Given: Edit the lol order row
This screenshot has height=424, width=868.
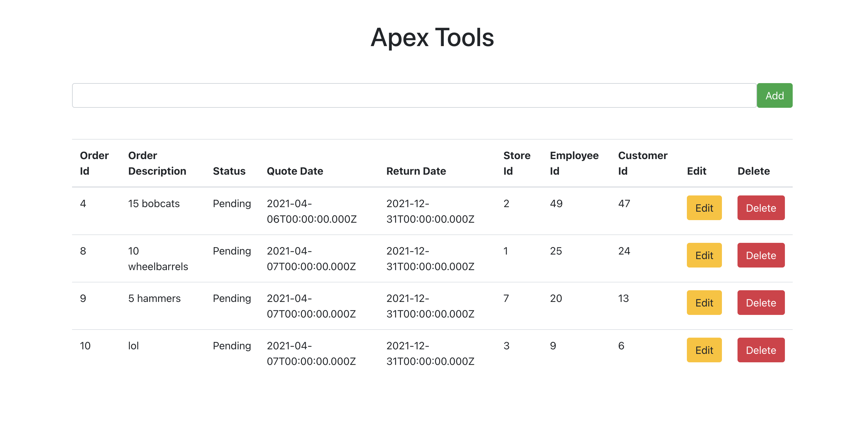Looking at the screenshot, I should click(x=704, y=350).
